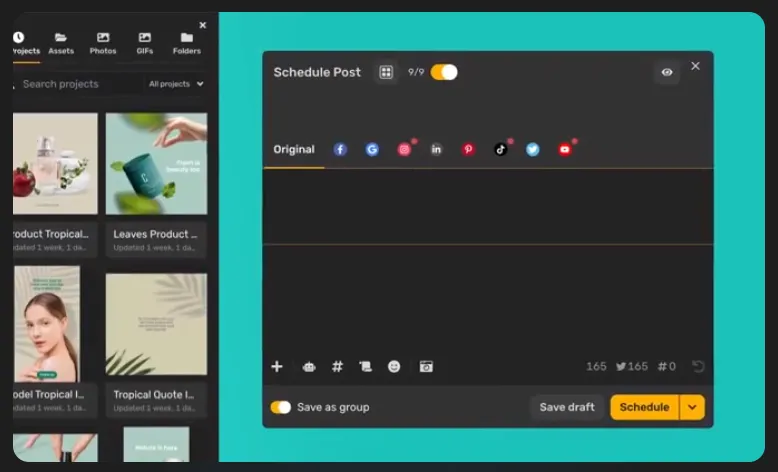Switch to the Instagram tab icon

pyautogui.click(x=404, y=149)
